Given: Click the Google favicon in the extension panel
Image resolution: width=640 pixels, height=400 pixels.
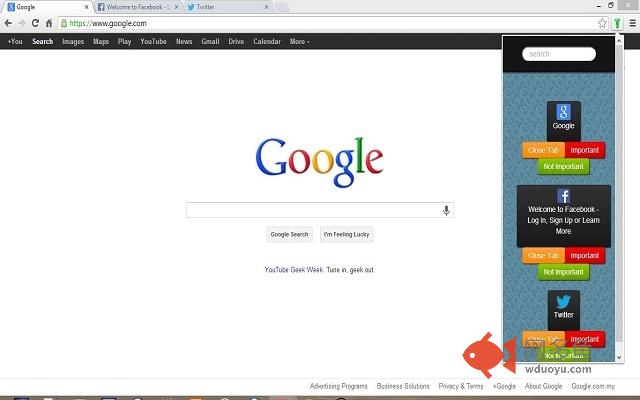Looking at the screenshot, I should [564, 112].
